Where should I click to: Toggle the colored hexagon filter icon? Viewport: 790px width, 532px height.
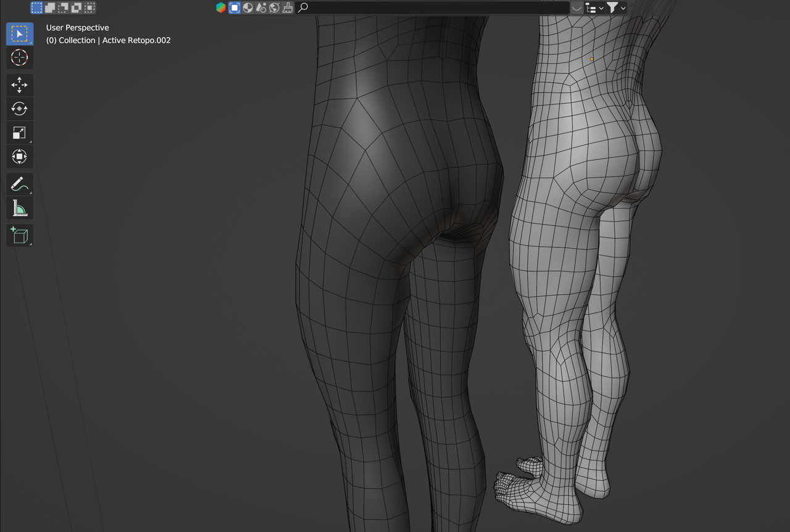(221, 8)
